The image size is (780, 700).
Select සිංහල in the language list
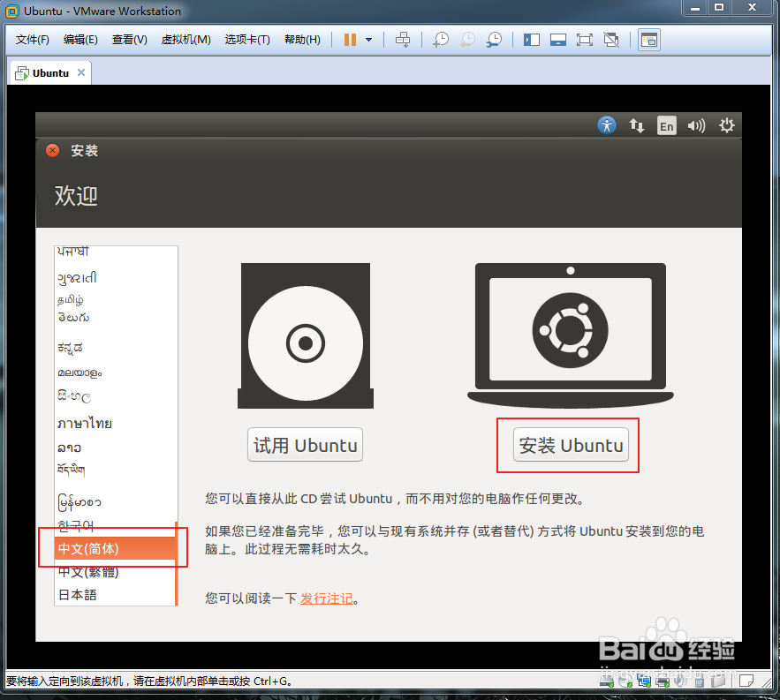click(x=116, y=396)
